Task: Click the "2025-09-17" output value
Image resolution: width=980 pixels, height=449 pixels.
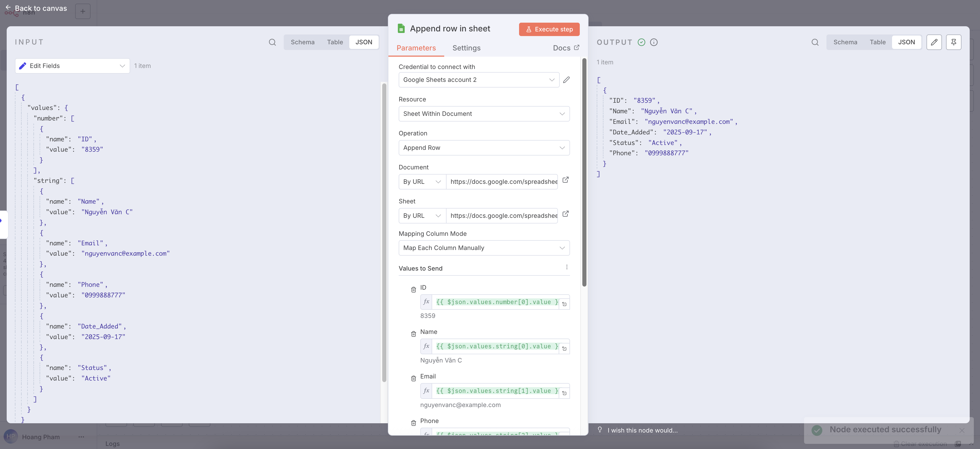Action: click(x=685, y=132)
